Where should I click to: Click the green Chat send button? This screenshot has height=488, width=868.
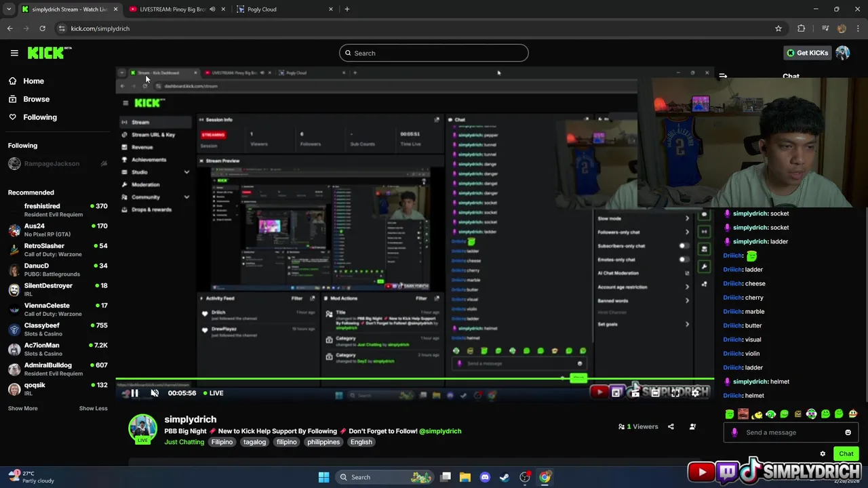[x=846, y=454]
